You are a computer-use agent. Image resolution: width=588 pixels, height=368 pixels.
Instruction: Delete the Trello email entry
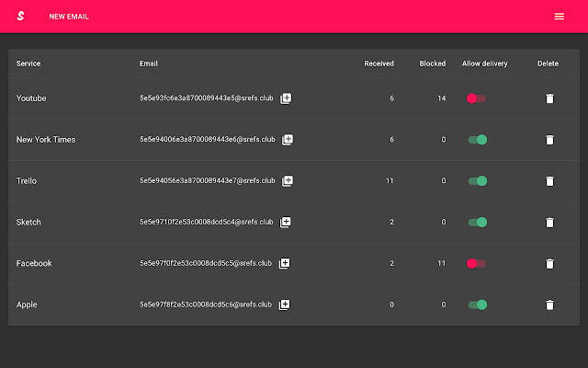[549, 181]
